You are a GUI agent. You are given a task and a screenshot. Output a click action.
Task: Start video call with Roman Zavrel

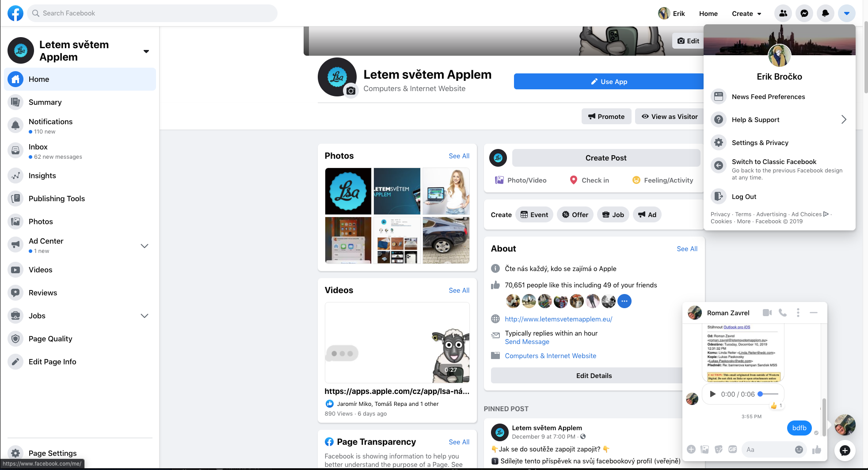[767, 313]
